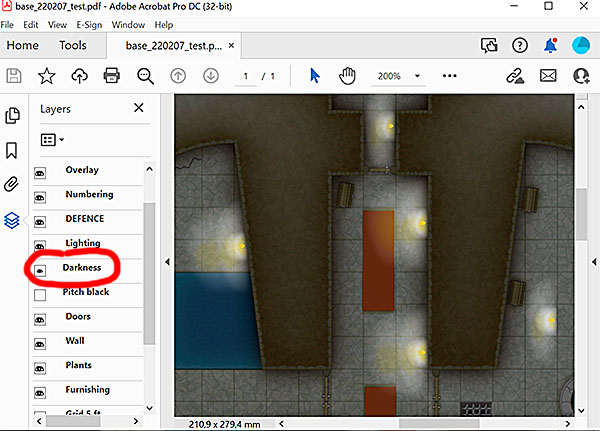Screen dimensions: 600x431
Task: Open the Notifications bell
Action: click(x=550, y=45)
